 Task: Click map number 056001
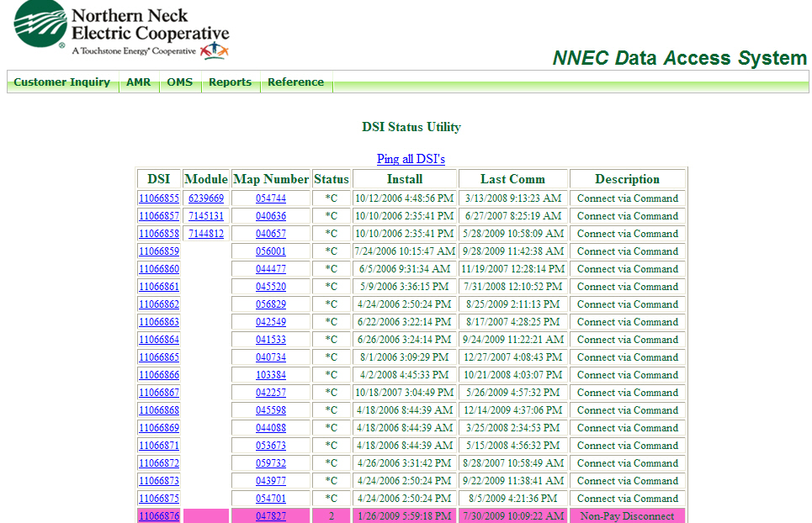(271, 251)
